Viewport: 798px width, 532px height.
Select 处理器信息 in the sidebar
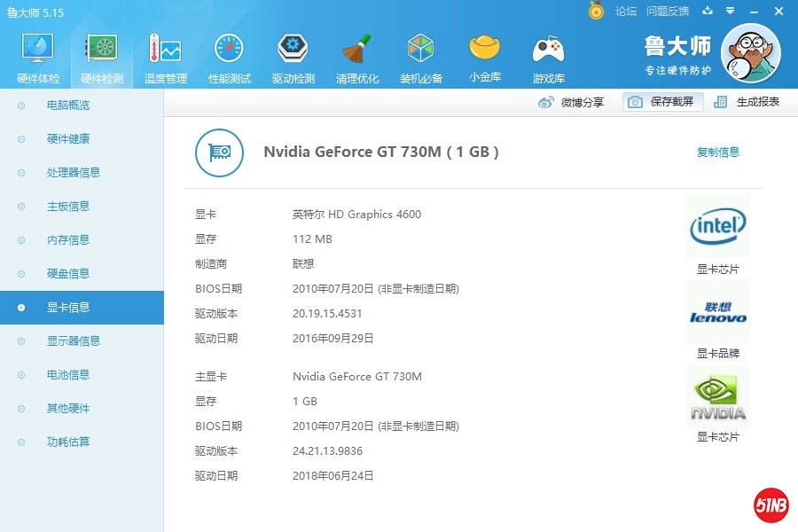click(x=73, y=173)
